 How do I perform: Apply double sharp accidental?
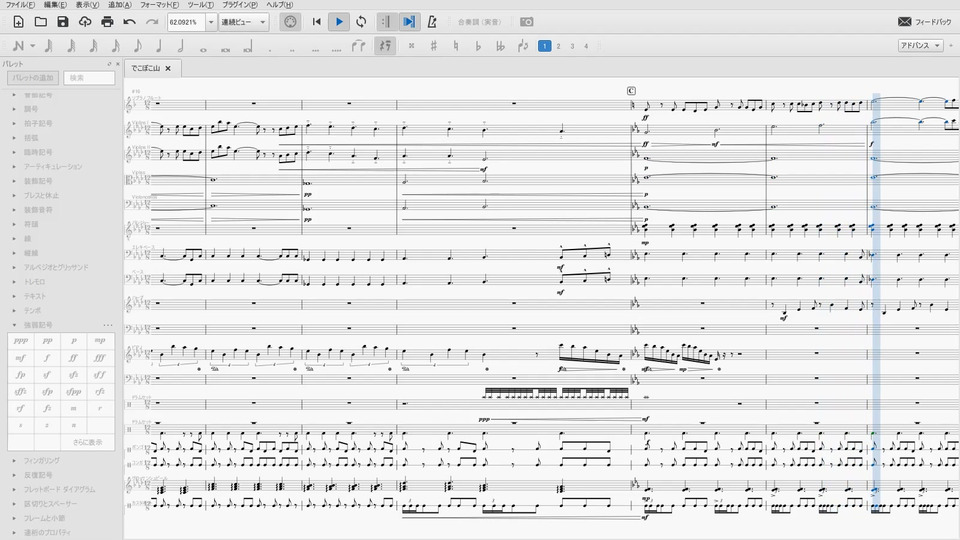[411, 46]
